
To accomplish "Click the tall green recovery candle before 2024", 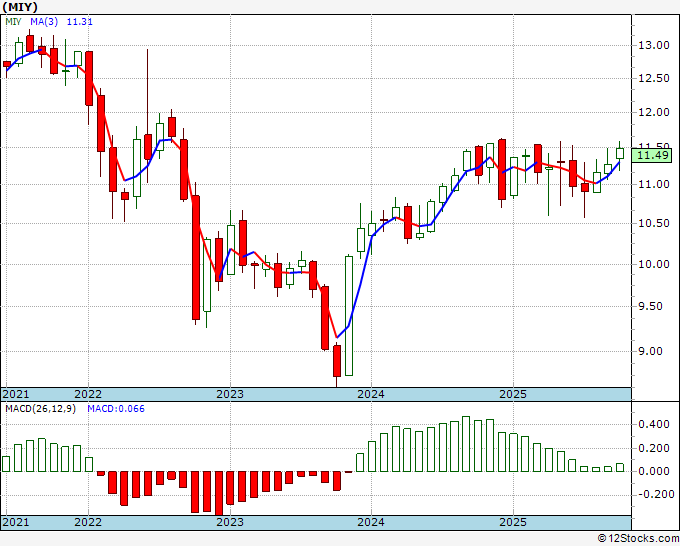I will [x=349, y=316].
